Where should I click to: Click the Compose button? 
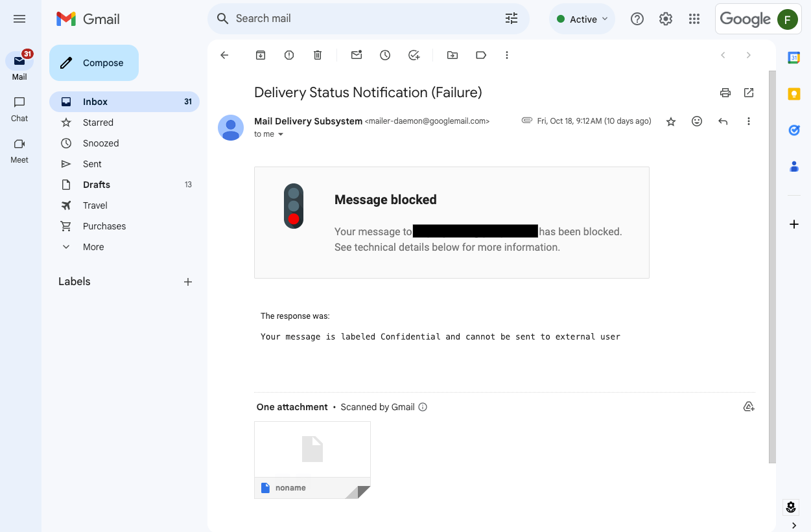(94, 63)
